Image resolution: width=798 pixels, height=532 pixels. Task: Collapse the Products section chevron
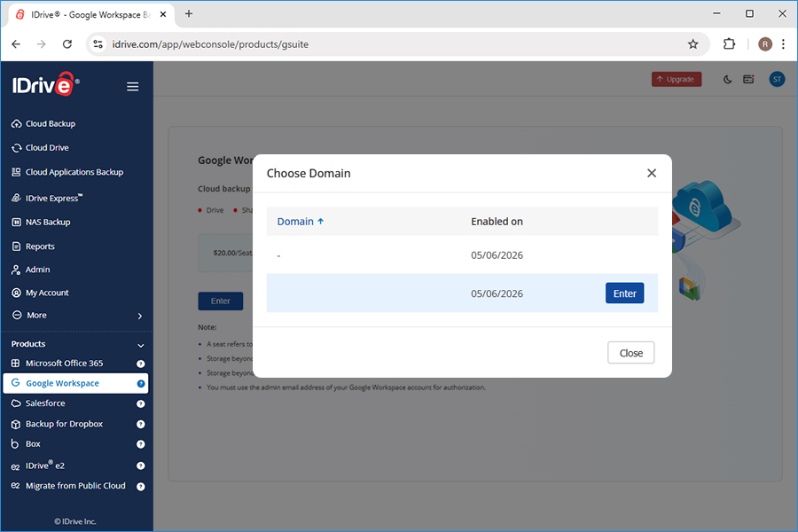[140, 345]
